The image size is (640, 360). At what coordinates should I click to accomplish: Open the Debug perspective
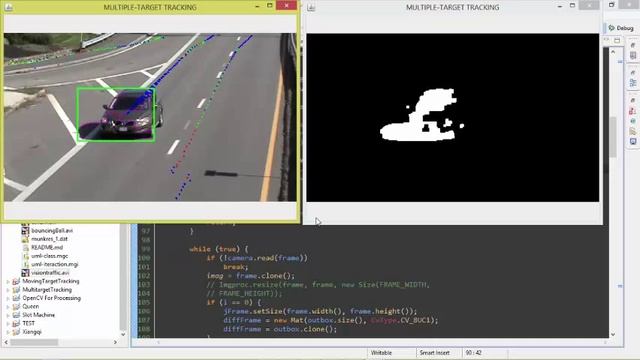(x=621, y=28)
